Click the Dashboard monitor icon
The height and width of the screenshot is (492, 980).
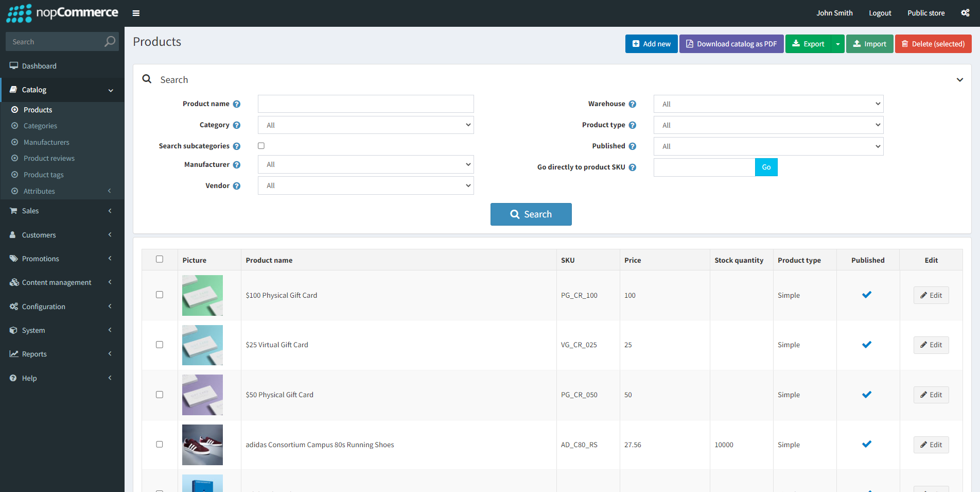tap(14, 66)
